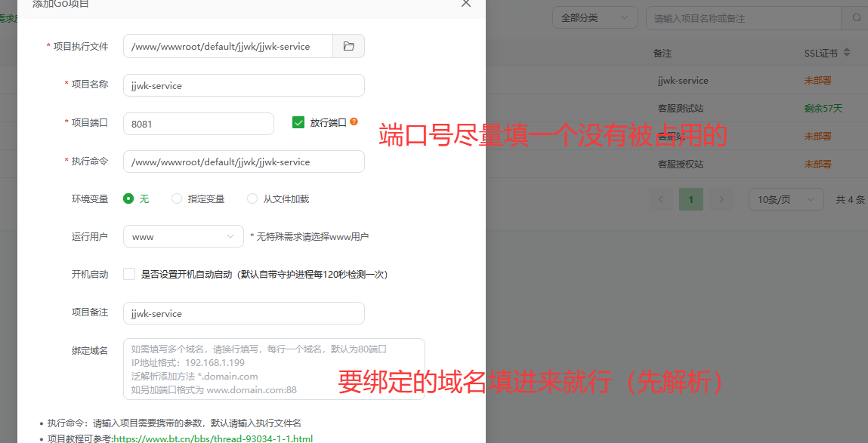Open the 放行端口 orange help icon
The width and height of the screenshot is (868, 443).
(x=354, y=122)
